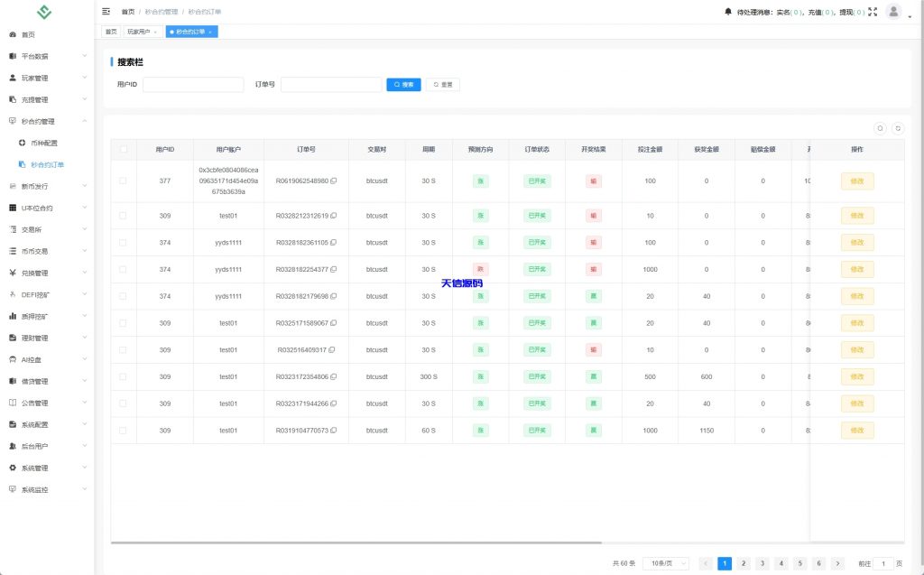Expand the 公告管理 menu chevron
The width and height of the screenshot is (924, 575).
tap(84, 403)
